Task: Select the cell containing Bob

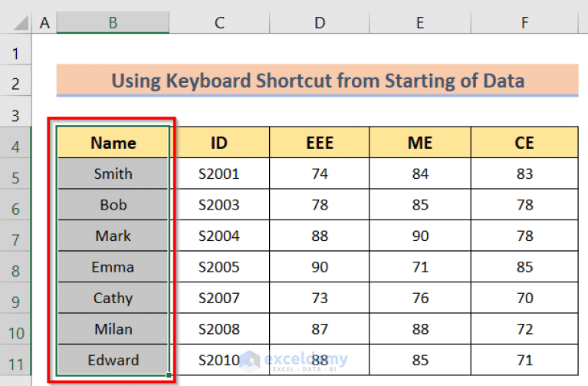Action: pos(113,205)
